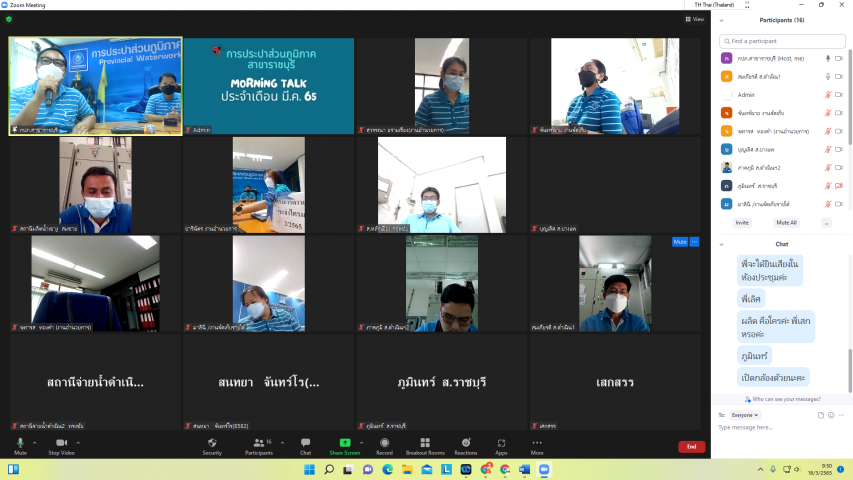Open the View layout menu

[x=695, y=19]
